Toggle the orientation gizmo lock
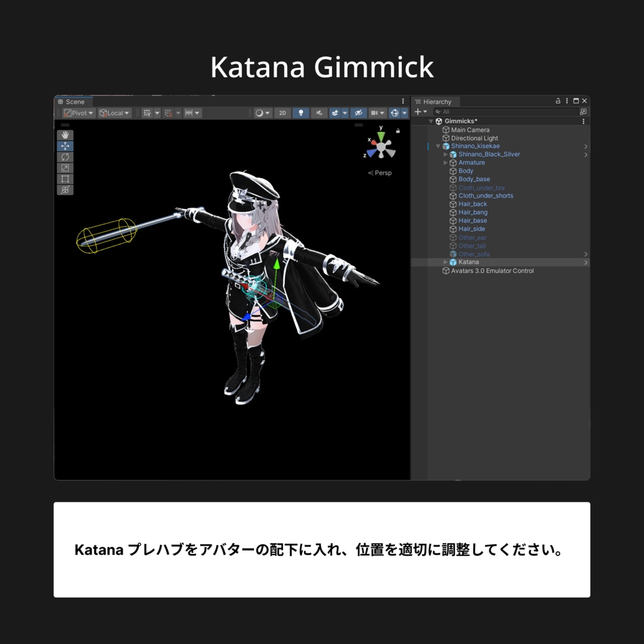This screenshot has height=644, width=644. pyautogui.click(x=397, y=131)
